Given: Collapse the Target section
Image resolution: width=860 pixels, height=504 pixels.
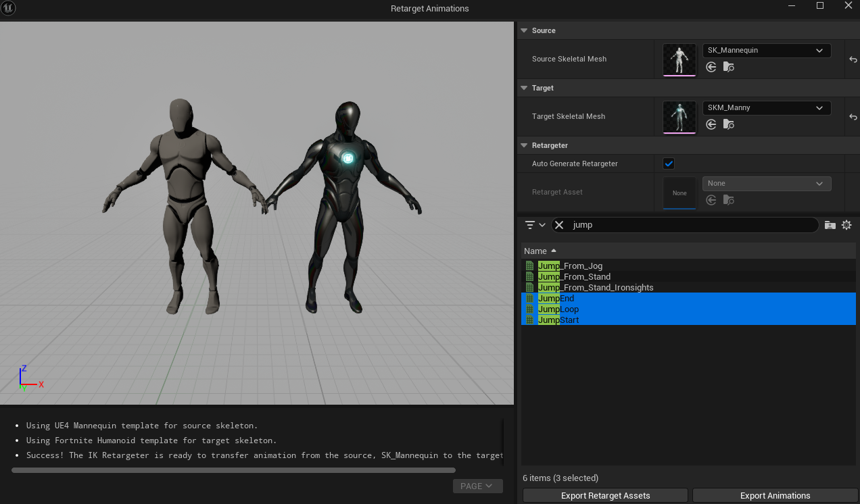Looking at the screenshot, I should pos(524,88).
